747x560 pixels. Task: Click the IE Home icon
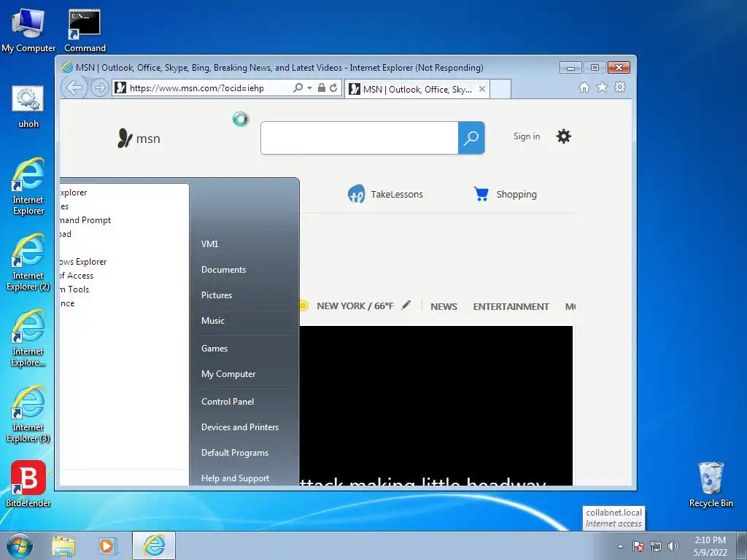[584, 87]
